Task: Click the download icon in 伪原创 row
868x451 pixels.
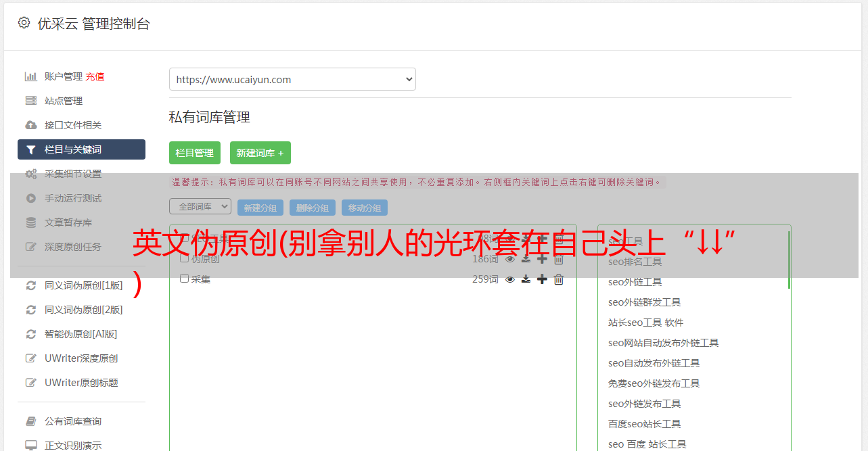Action: tap(526, 259)
